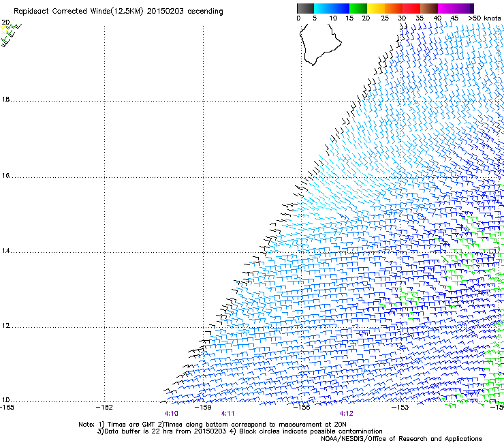This screenshot has width=504, height=443.
Task: Click the "-159" longitude axis label
Action: [203, 408]
